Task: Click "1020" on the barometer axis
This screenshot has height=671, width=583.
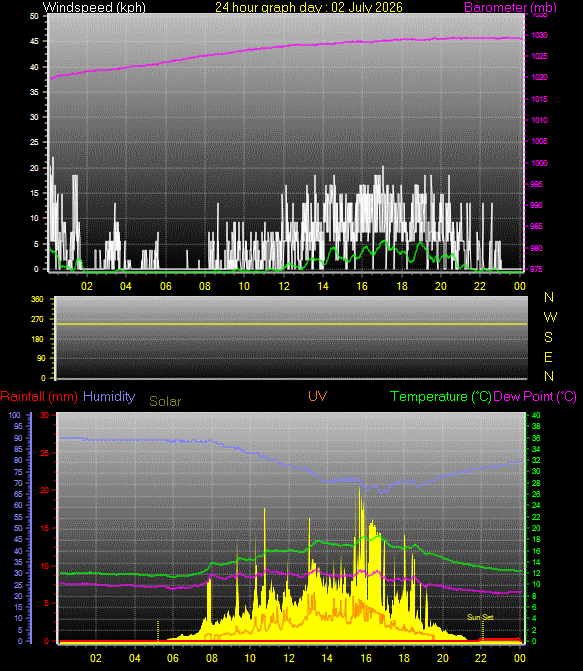Action: coord(539,77)
